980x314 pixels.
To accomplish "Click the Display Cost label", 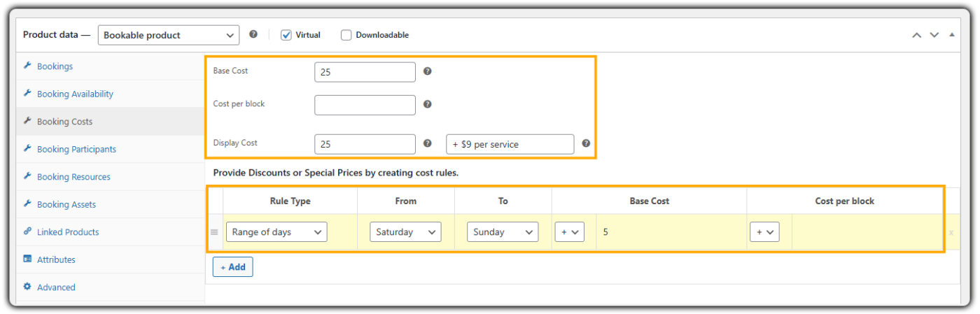I will pos(235,143).
